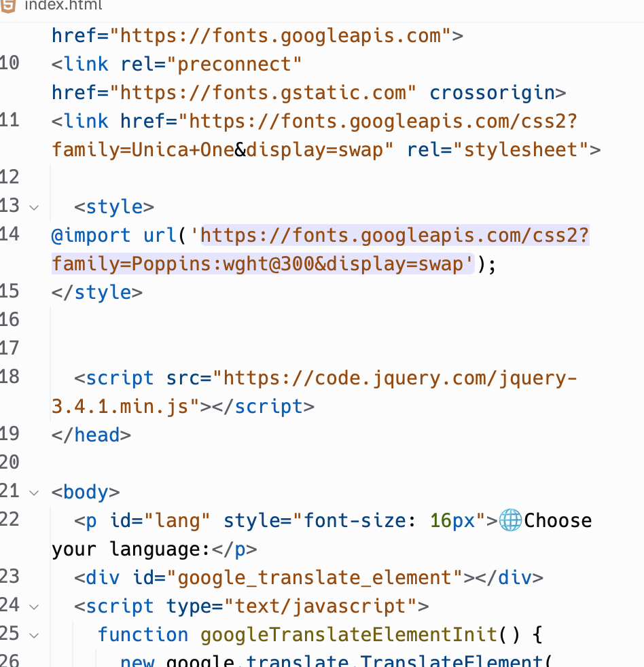Click the closing </style> tag
Image resolution: width=644 pixels, height=667 pixels.
[x=97, y=292]
